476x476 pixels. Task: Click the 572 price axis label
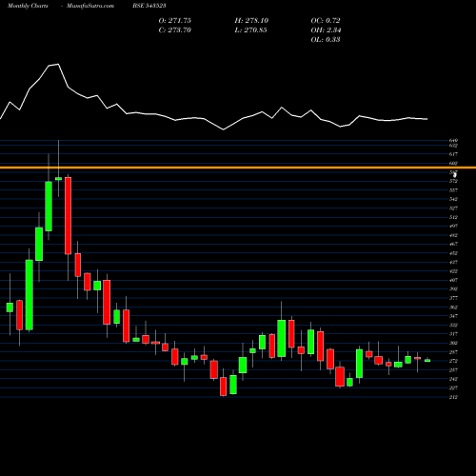pos(453,181)
